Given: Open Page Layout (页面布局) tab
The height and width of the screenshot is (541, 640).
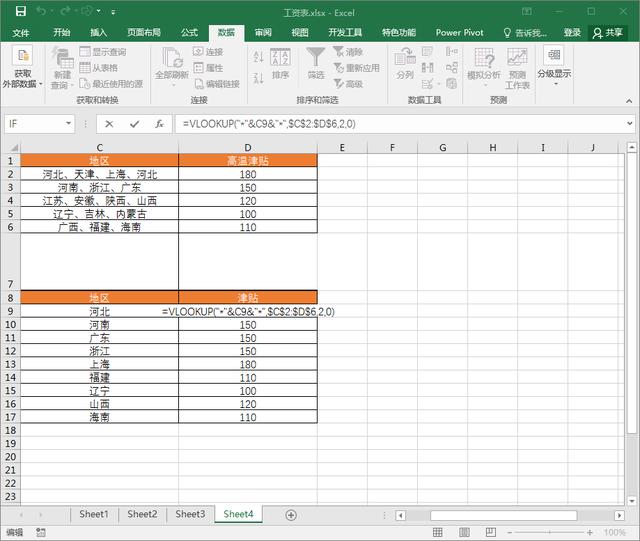Looking at the screenshot, I should pyautogui.click(x=144, y=33).
